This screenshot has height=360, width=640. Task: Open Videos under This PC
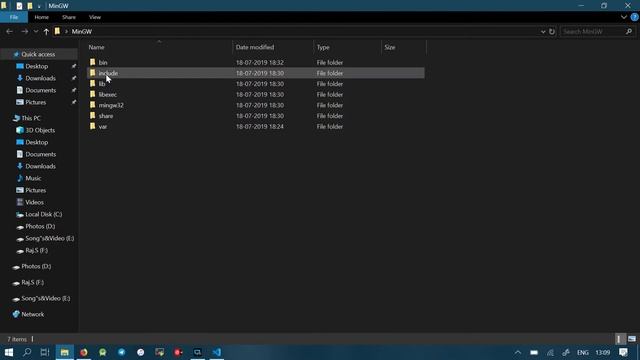click(x=34, y=202)
